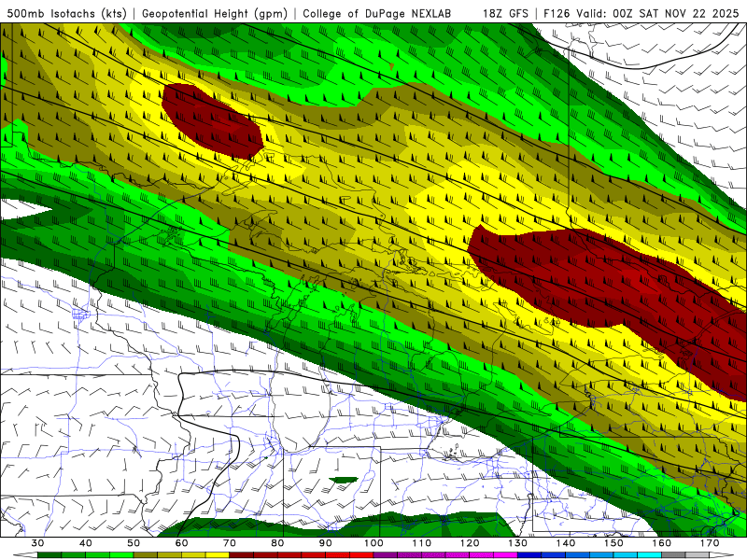Image resolution: width=747 pixels, height=560 pixels.
Task: Click the 30 label on the color scale
Action: pyautogui.click(x=37, y=543)
